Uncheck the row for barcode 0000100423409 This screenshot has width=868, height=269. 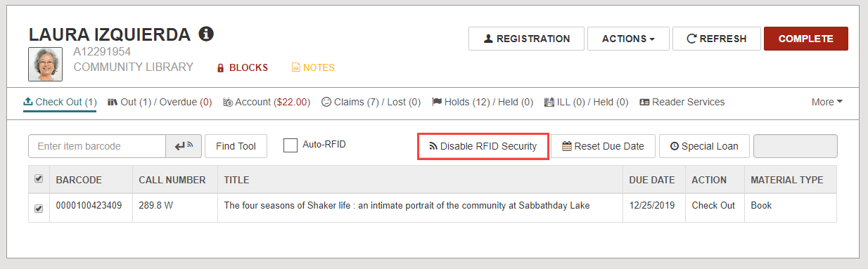tap(39, 208)
